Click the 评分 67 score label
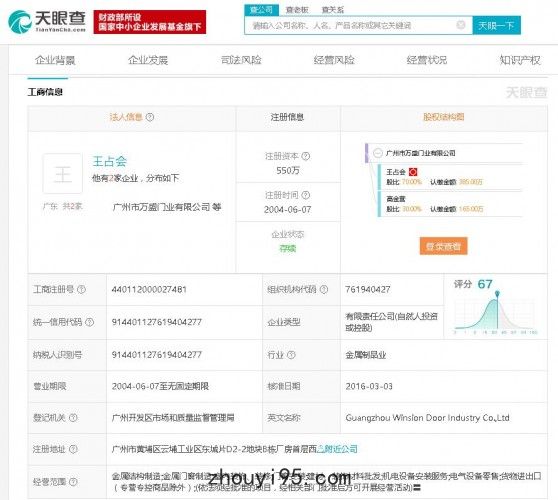This screenshot has height=500, width=558. (473, 284)
